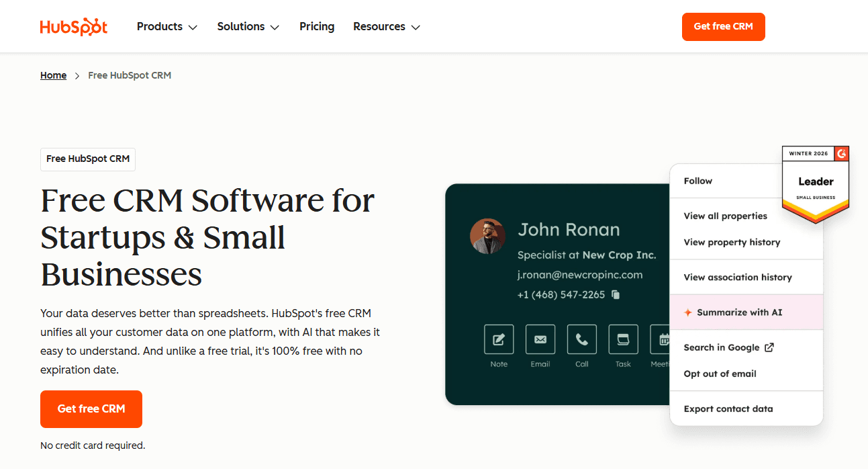Click the Call icon on the contact card
Viewport: 868px width, 469px height.
click(x=581, y=340)
